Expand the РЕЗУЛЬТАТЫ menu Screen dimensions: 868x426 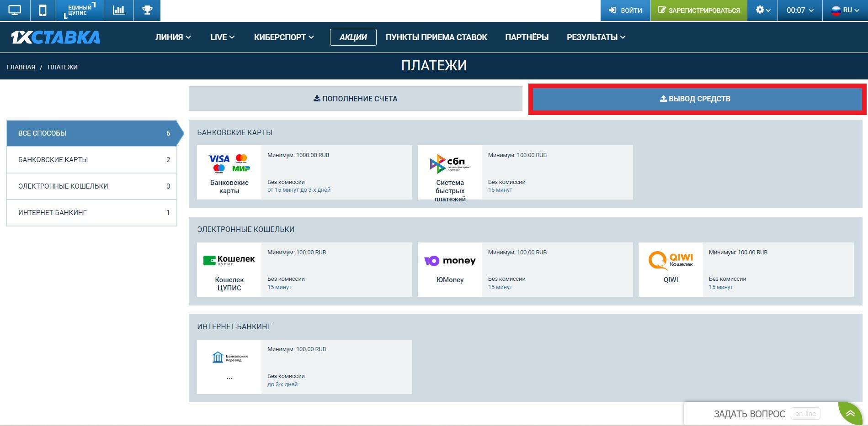[x=596, y=37]
